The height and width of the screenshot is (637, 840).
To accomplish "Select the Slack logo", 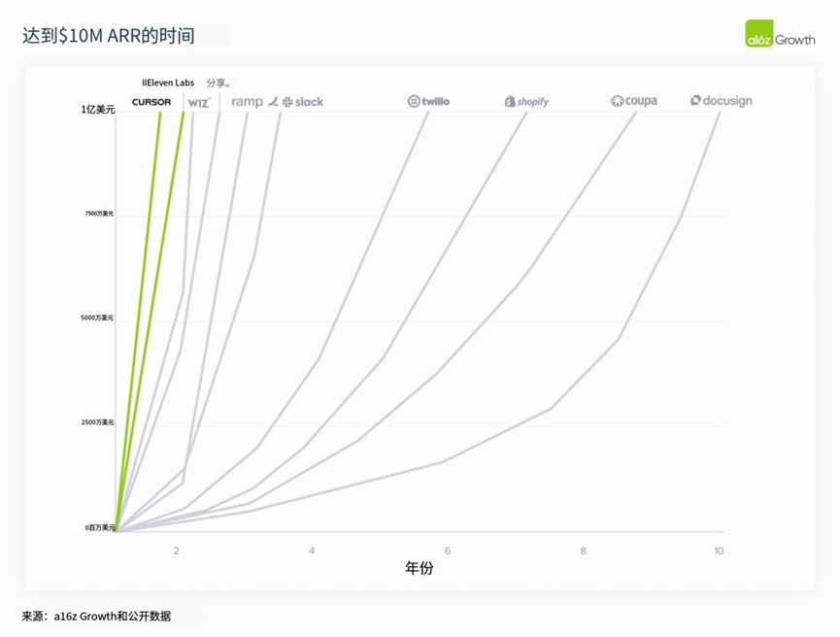I will pyautogui.click(x=303, y=102).
